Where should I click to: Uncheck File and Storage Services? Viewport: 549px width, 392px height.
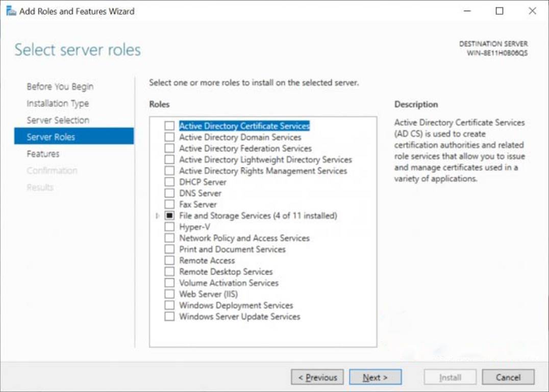click(170, 215)
